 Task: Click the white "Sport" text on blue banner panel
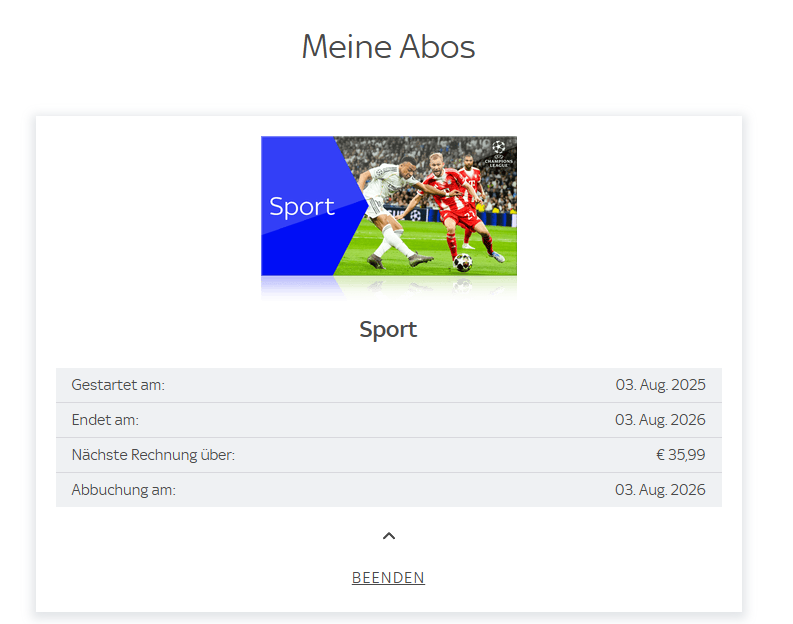pyautogui.click(x=302, y=207)
